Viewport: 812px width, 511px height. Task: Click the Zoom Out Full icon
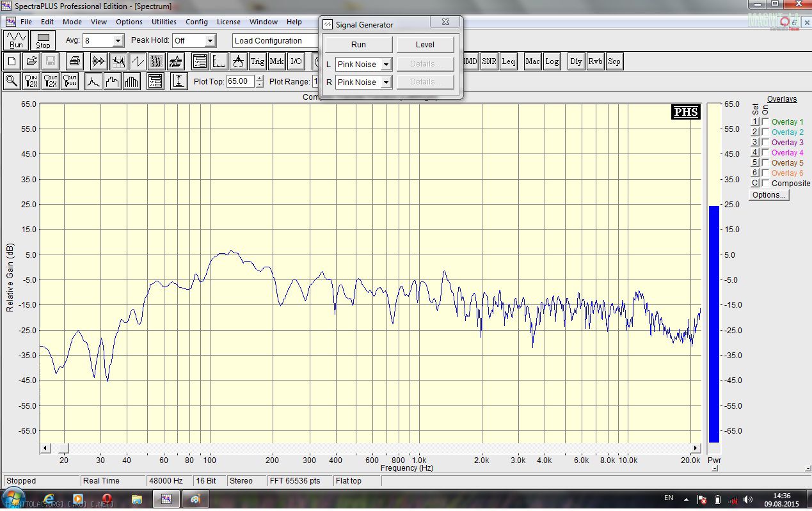pyautogui.click(x=70, y=81)
